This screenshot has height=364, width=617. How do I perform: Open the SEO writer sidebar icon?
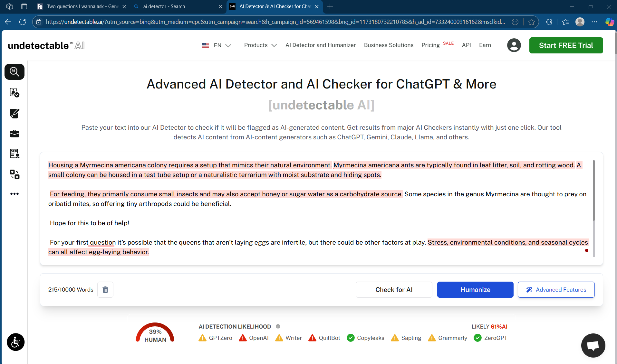pos(14,154)
